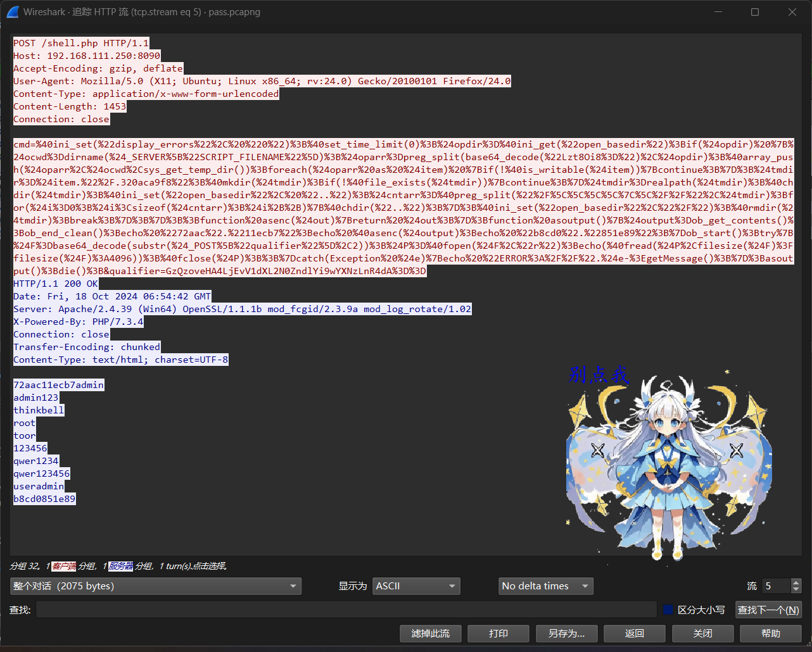Screen dimensions: 812x652
Task: Click the 另存为... save as button
Action: [566, 633]
